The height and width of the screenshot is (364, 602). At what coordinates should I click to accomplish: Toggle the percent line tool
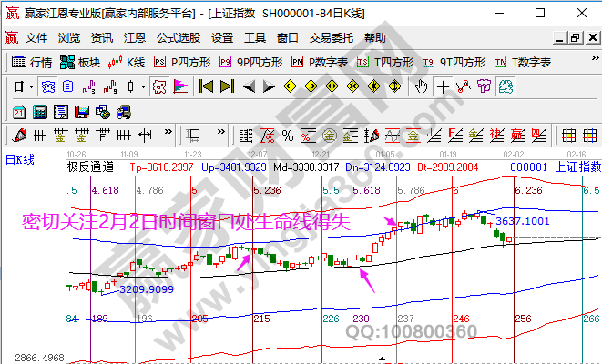pos(288,136)
